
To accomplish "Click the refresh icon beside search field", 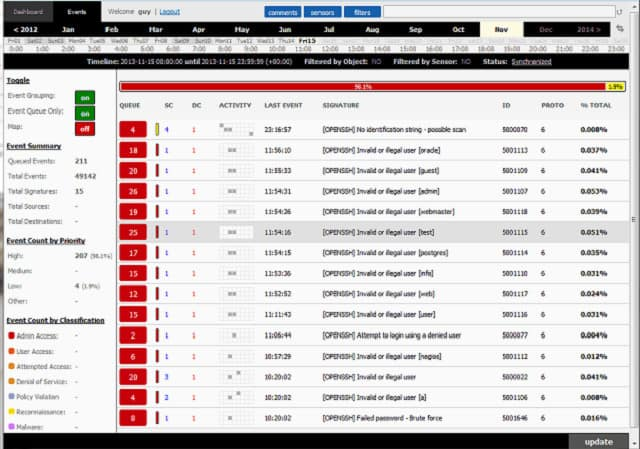I will coord(620,12).
